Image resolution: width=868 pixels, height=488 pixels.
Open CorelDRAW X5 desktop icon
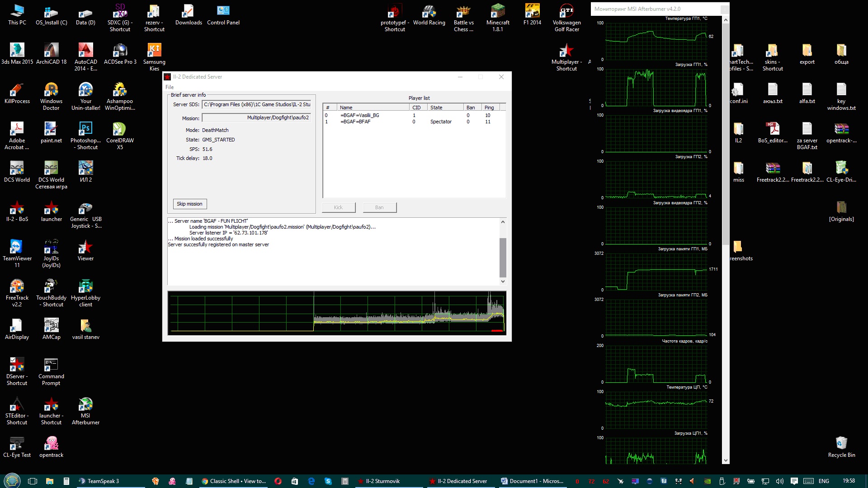120,136
